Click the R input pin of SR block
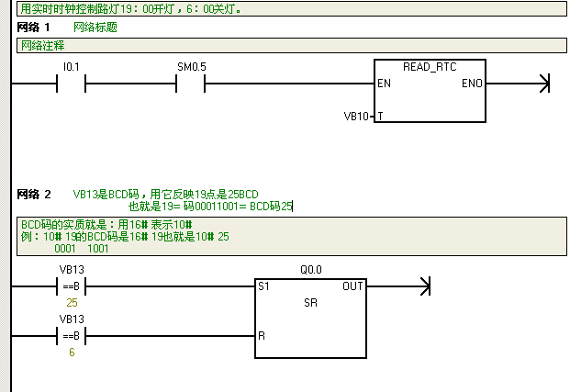The height and width of the screenshot is (392, 570). click(262, 336)
